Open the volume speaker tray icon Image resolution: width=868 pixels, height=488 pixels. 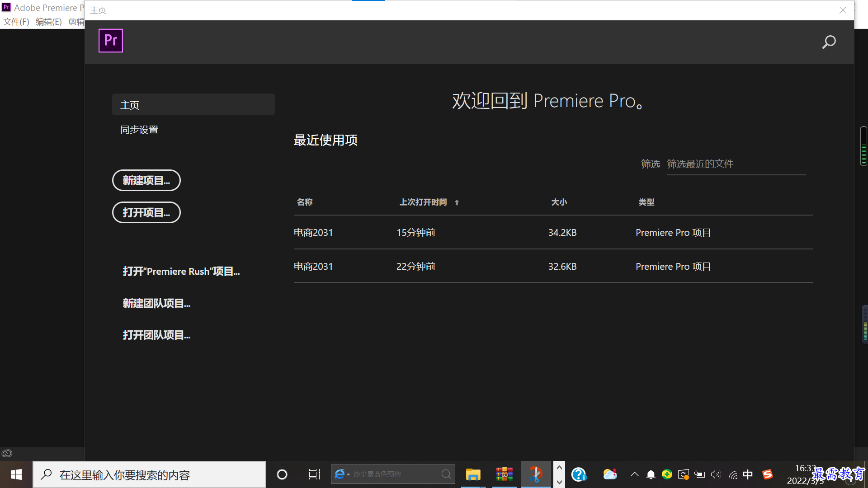click(x=716, y=474)
